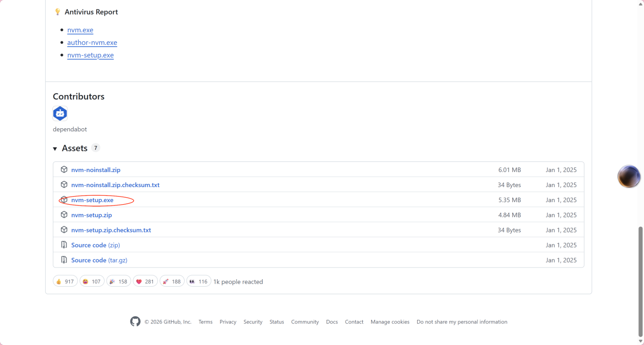Toggle hooray reaction with 158
This screenshot has width=644, height=345.
[119, 281]
